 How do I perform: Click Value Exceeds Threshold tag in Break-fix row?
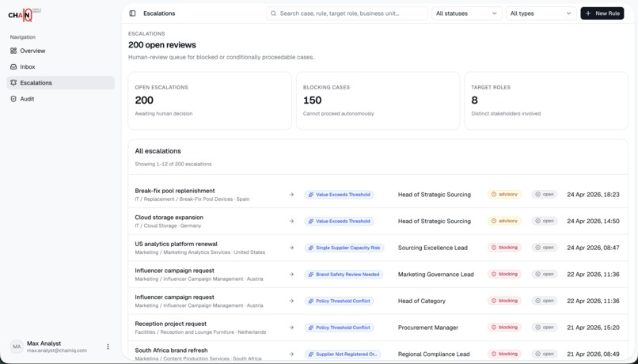[x=339, y=195]
